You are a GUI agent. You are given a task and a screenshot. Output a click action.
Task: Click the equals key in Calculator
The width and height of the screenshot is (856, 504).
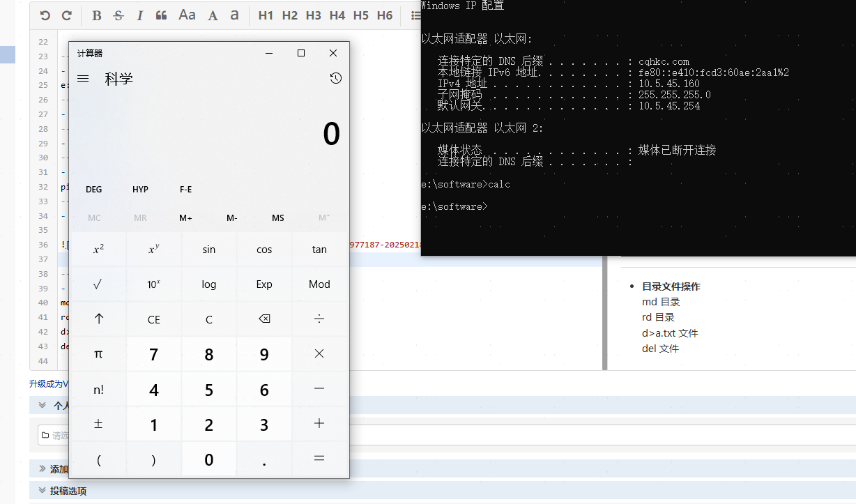coord(319,459)
